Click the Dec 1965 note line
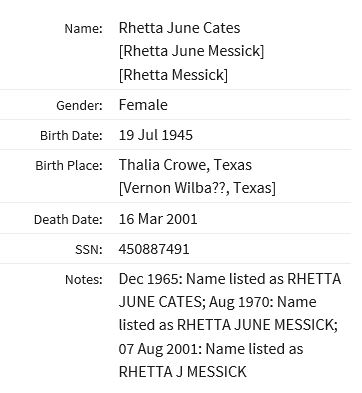 230,279
